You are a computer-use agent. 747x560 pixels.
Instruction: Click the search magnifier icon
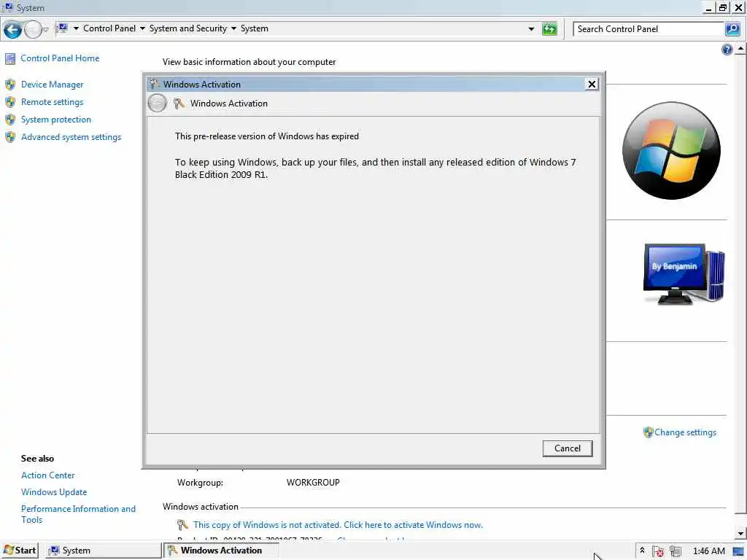(x=732, y=29)
